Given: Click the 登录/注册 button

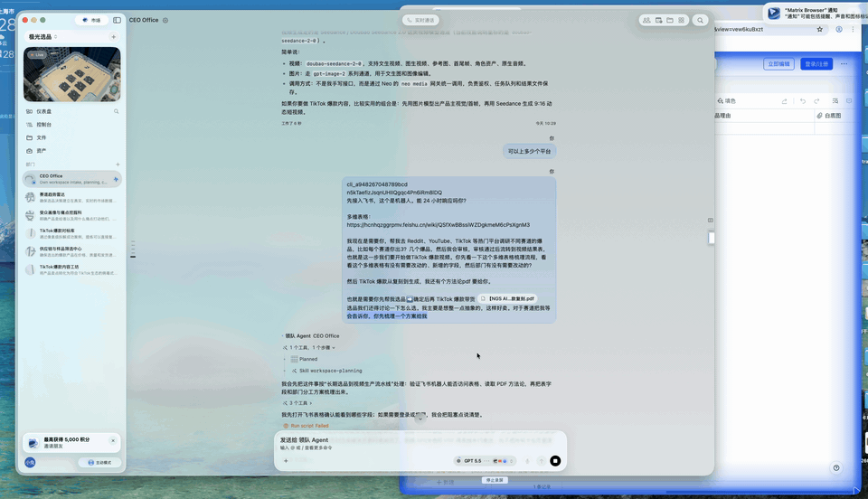Looking at the screenshot, I should click(x=816, y=64).
